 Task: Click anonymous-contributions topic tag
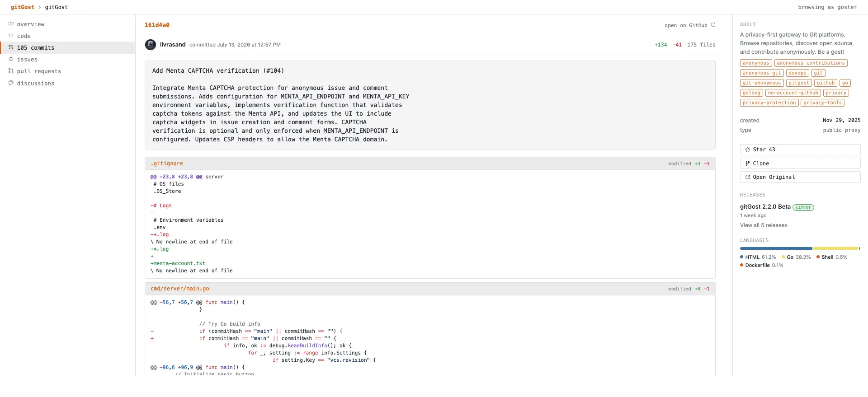tap(811, 63)
